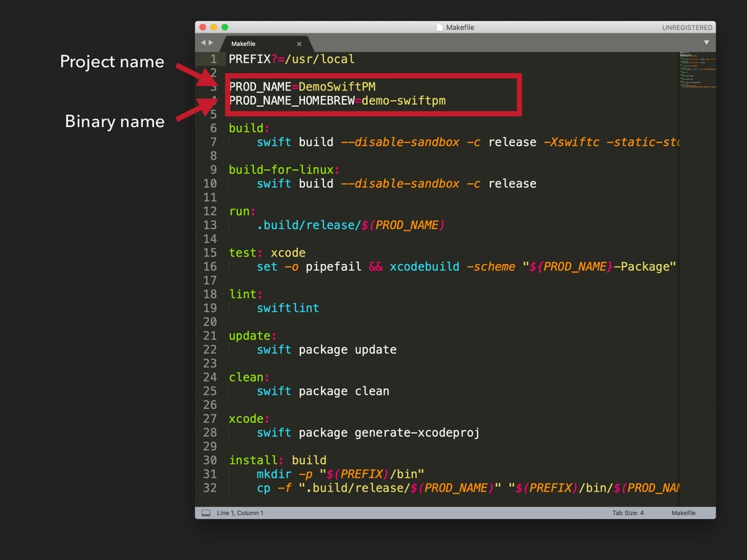Click install: build target line
Image resolution: width=747 pixels, height=560 pixels.
tap(278, 460)
